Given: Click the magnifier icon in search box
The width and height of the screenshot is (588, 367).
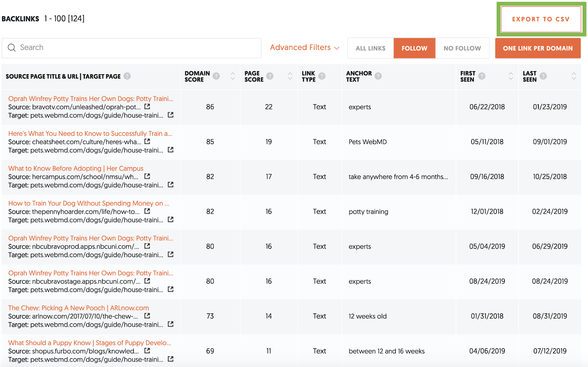Looking at the screenshot, I should point(12,48).
